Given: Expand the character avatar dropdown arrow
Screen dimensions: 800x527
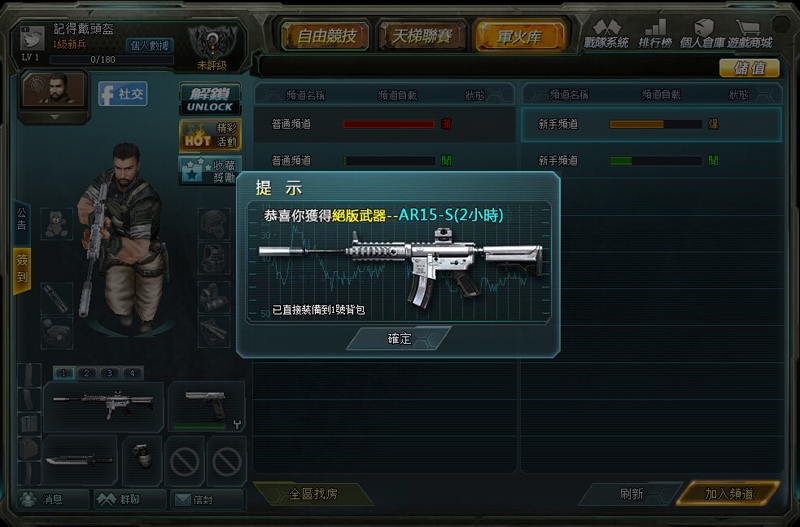Looking at the screenshot, I should 54,117.
